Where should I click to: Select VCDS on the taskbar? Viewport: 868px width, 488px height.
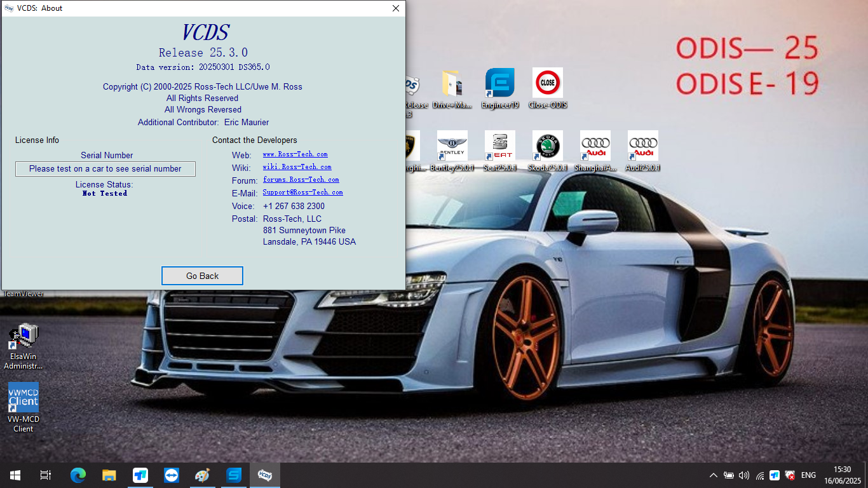tap(264, 475)
